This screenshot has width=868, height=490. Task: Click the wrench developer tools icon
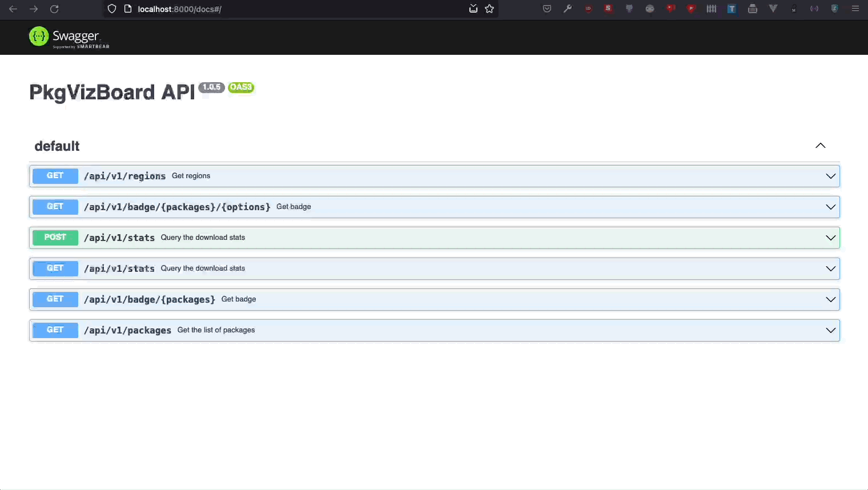point(568,9)
